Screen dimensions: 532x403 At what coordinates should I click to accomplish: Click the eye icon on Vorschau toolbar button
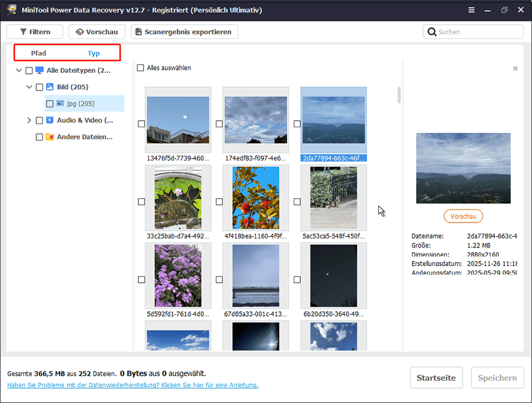(79, 32)
